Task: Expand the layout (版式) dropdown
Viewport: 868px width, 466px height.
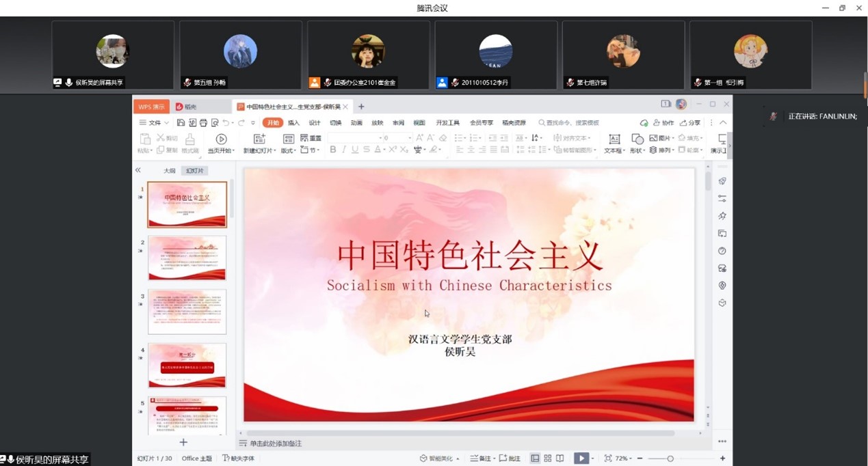Action: [x=288, y=150]
